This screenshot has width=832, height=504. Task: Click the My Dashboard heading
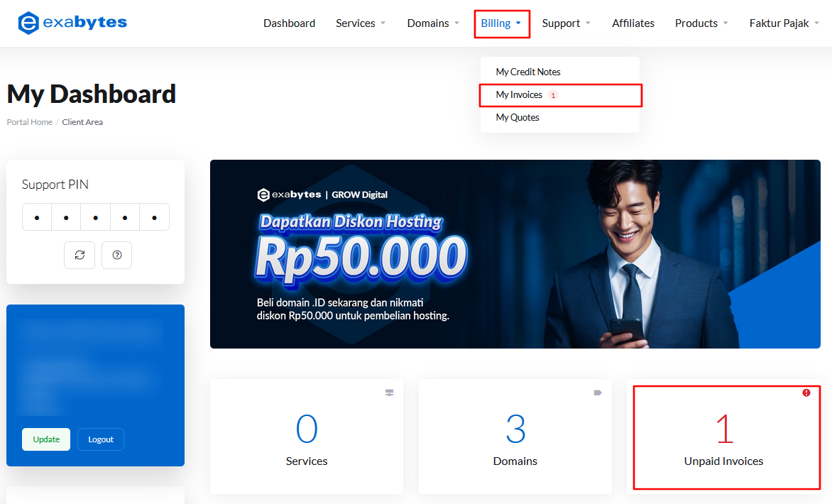tap(92, 94)
